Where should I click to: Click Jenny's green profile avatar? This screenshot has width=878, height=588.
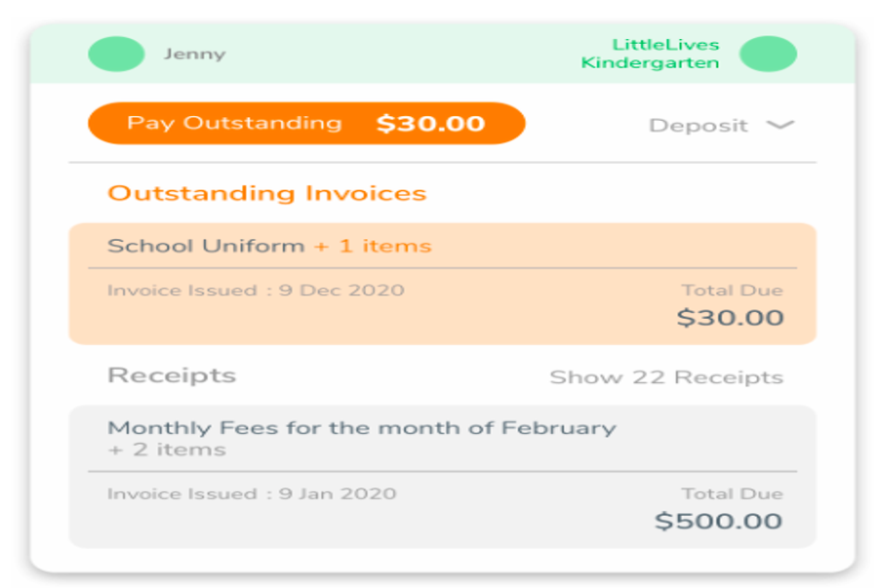(116, 54)
